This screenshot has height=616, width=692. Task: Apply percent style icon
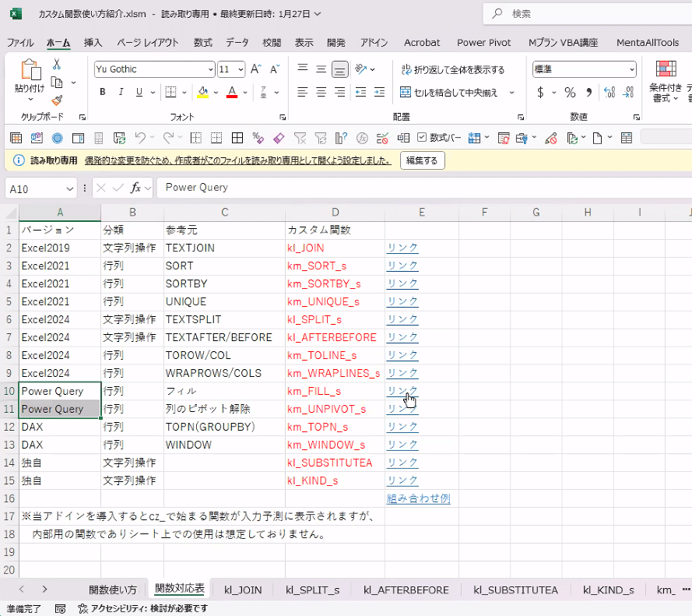[x=570, y=93]
